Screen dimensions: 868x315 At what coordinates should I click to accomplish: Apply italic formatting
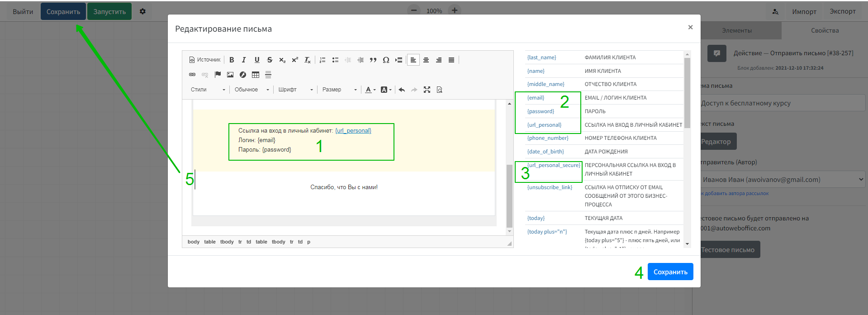[244, 60]
